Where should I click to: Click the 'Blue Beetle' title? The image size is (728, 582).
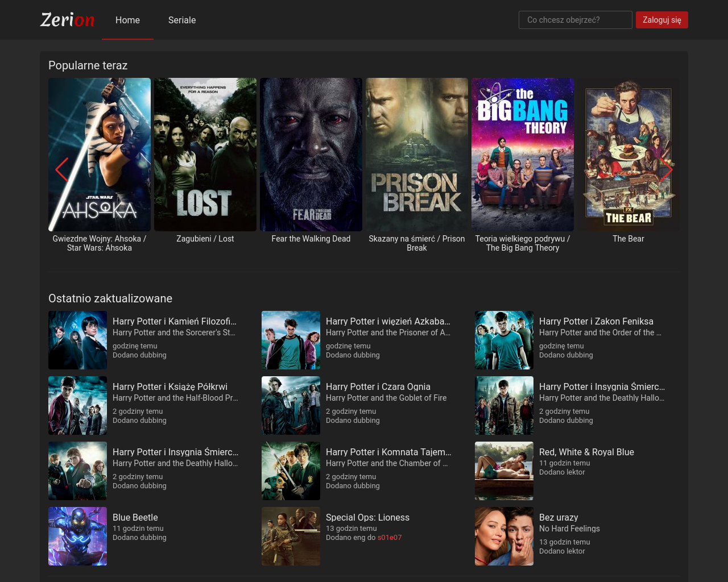pos(135,517)
